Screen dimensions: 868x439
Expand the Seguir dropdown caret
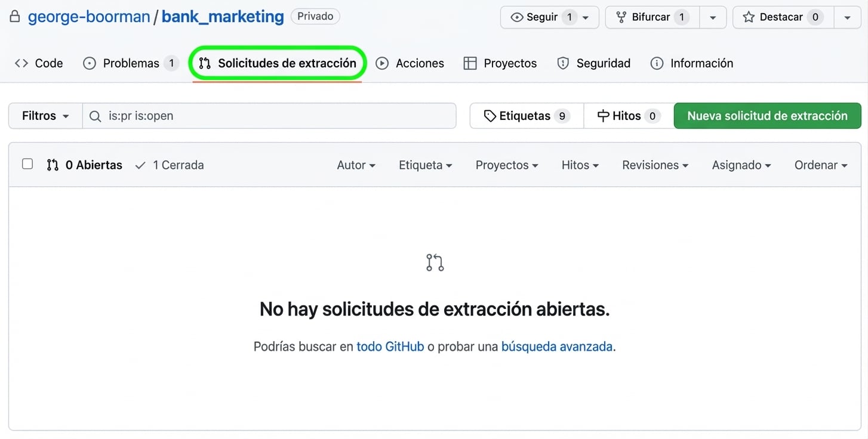click(586, 18)
